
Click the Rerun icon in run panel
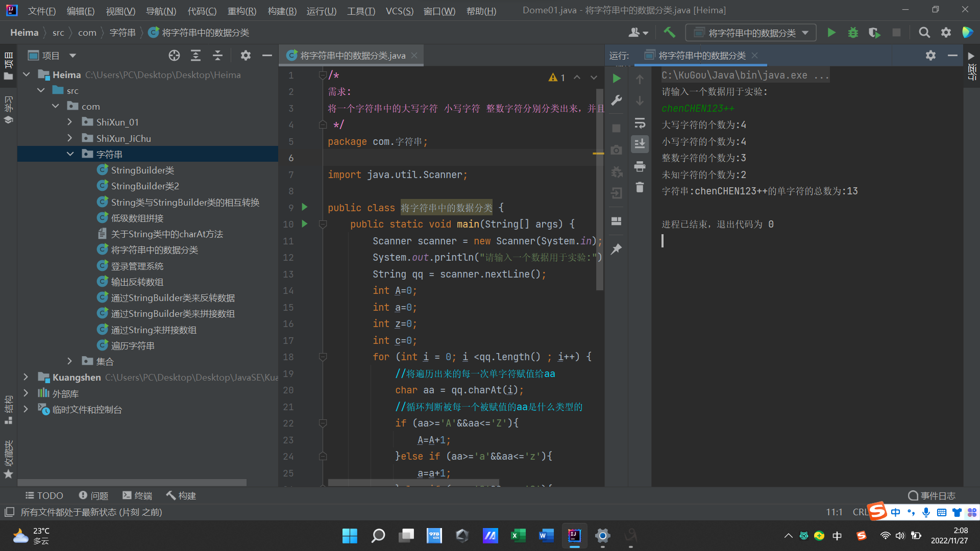pos(617,79)
